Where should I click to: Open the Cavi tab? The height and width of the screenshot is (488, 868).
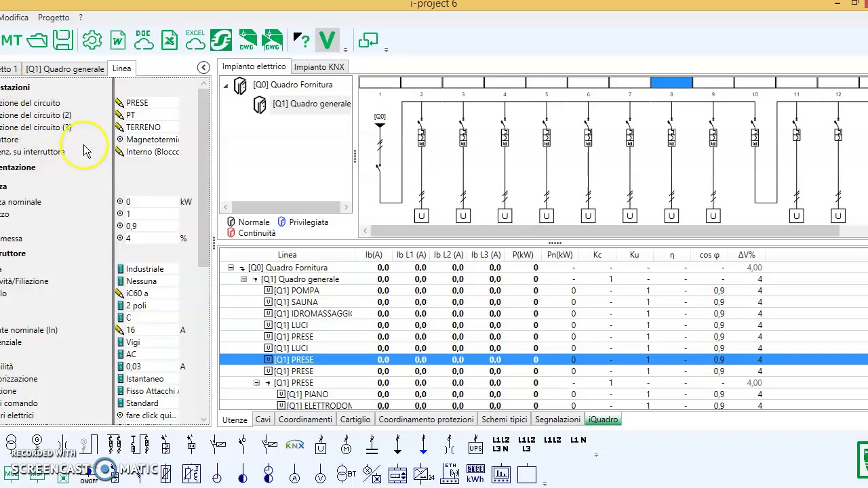pyautogui.click(x=263, y=420)
